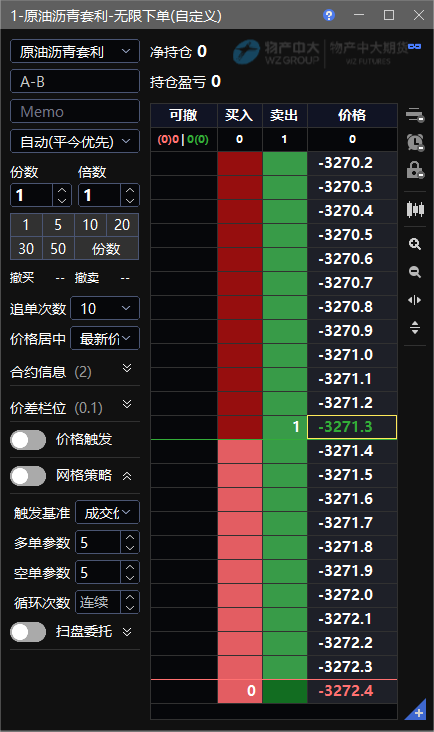Click the cancel-orders list icon
The image size is (434, 732).
click(x=415, y=114)
